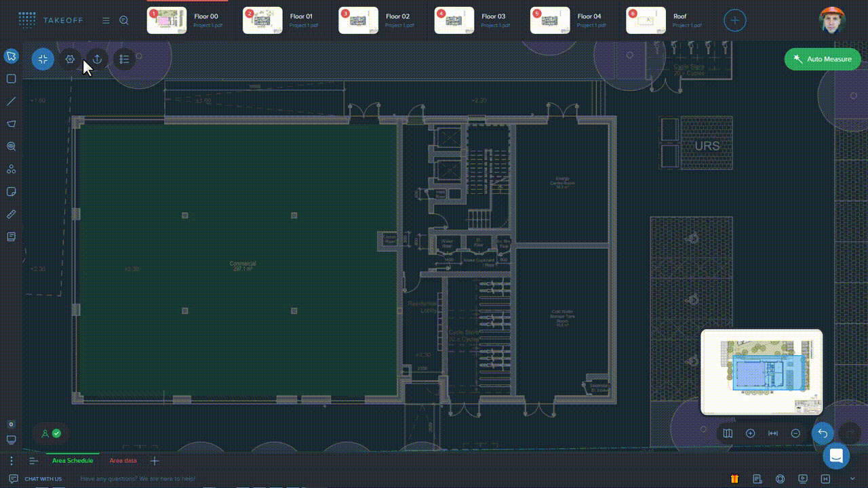
Task: Select the ruler scale tool
Action: 11,214
